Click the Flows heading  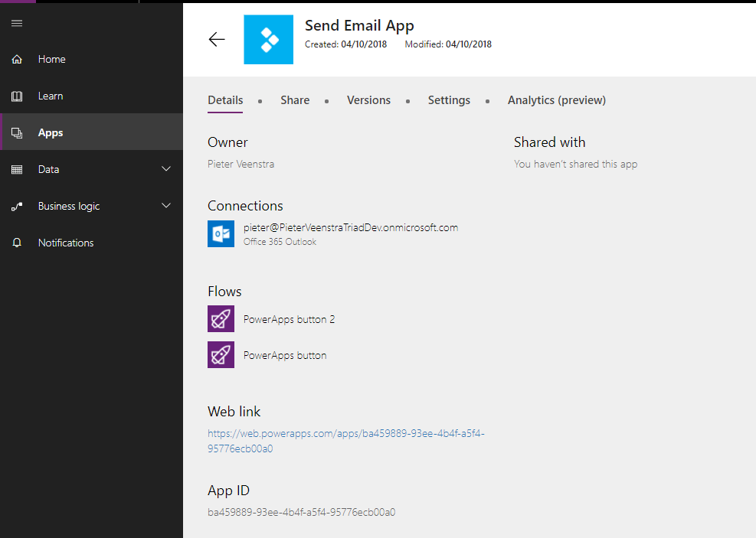(224, 292)
